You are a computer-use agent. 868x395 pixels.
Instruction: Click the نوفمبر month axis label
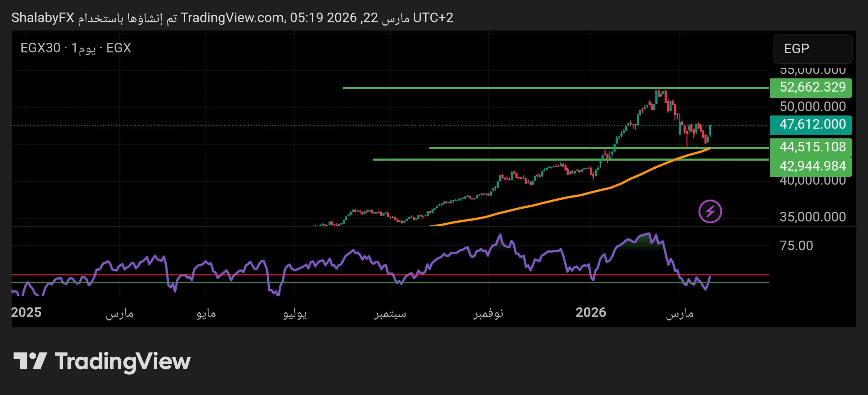coord(488,313)
